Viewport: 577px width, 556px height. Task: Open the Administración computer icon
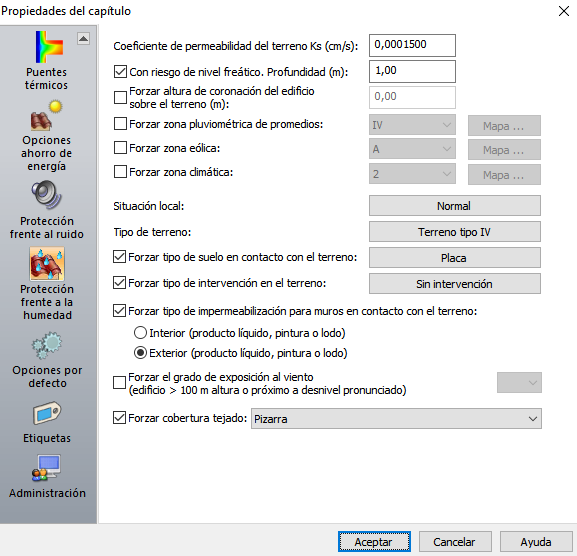pyautogui.click(x=46, y=468)
